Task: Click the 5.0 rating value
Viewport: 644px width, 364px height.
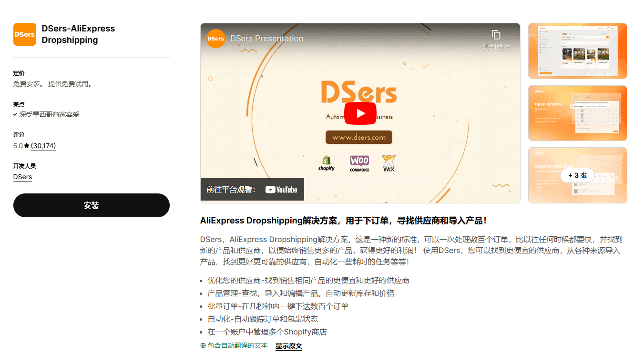Action: (x=18, y=146)
